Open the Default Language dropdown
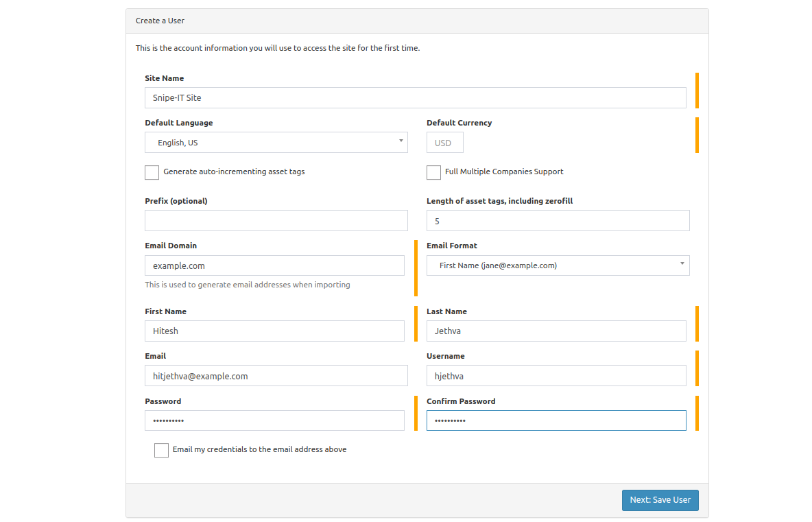 click(276, 143)
